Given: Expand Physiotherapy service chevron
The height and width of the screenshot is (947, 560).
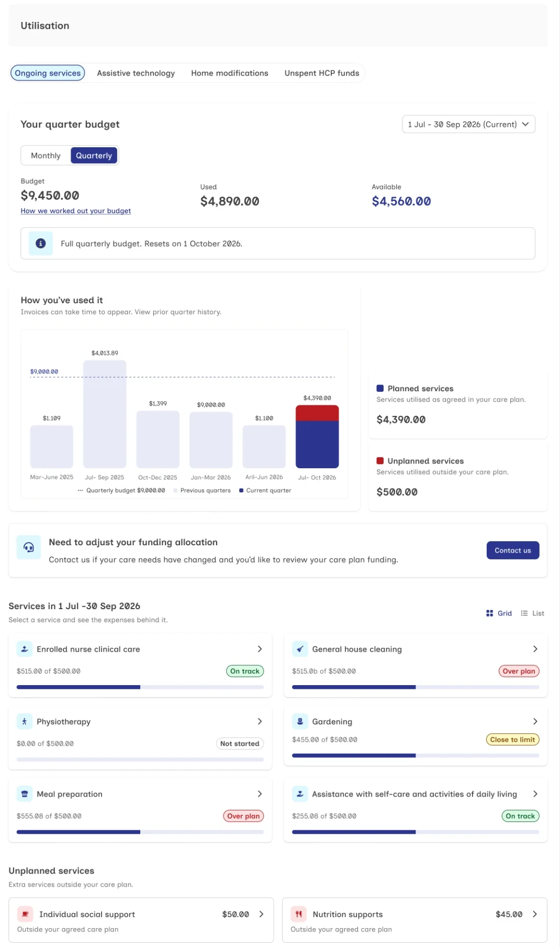Looking at the screenshot, I should pos(260,721).
